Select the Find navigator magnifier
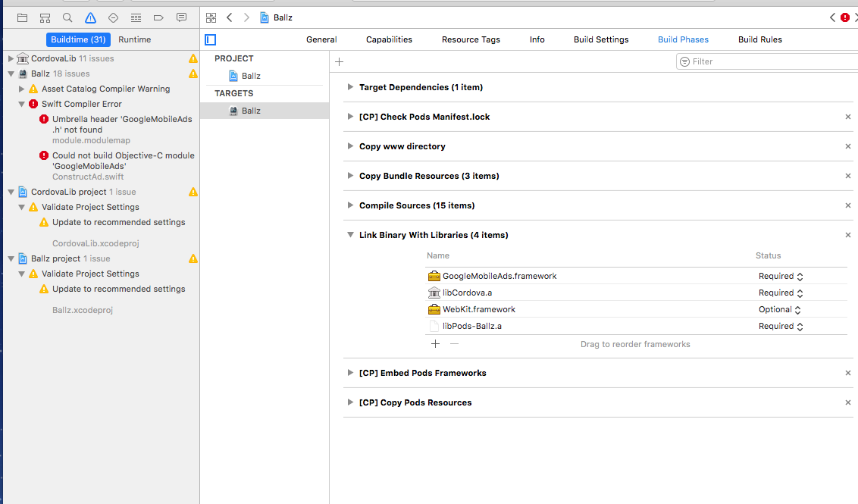Viewport: 858px width, 504px height. click(x=67, y=17)
